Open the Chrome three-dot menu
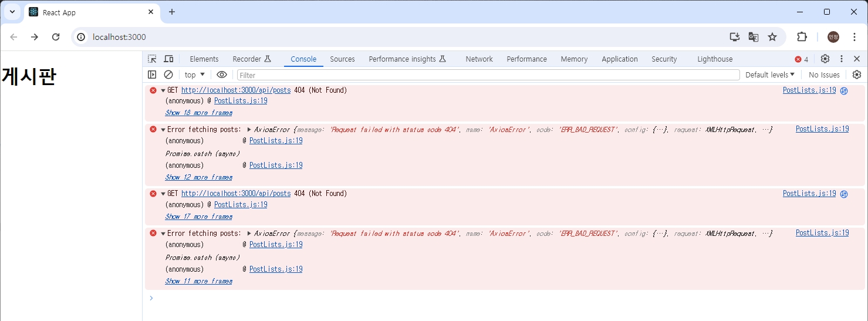 tap(855, 37)
